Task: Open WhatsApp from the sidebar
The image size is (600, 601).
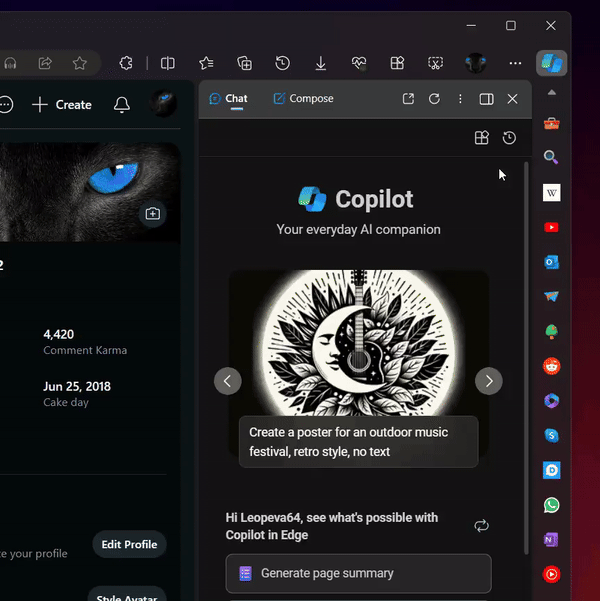Action: point(551,505)
